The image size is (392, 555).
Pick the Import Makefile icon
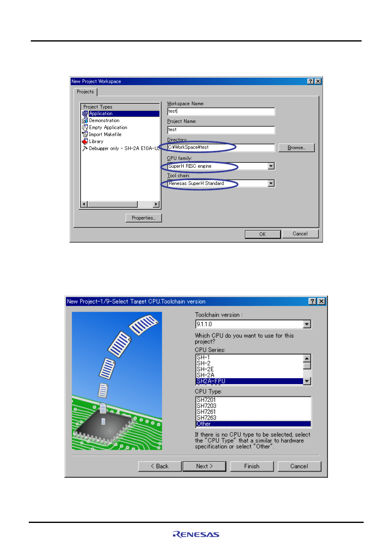click(x=85, y=134)
